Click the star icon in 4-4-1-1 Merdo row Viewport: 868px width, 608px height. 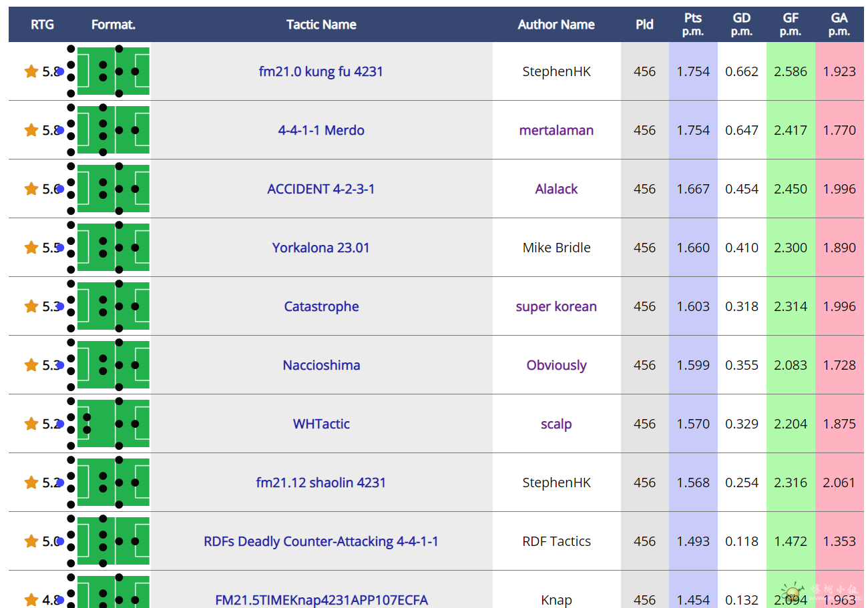pyautogui.click(x=31, y=130)
